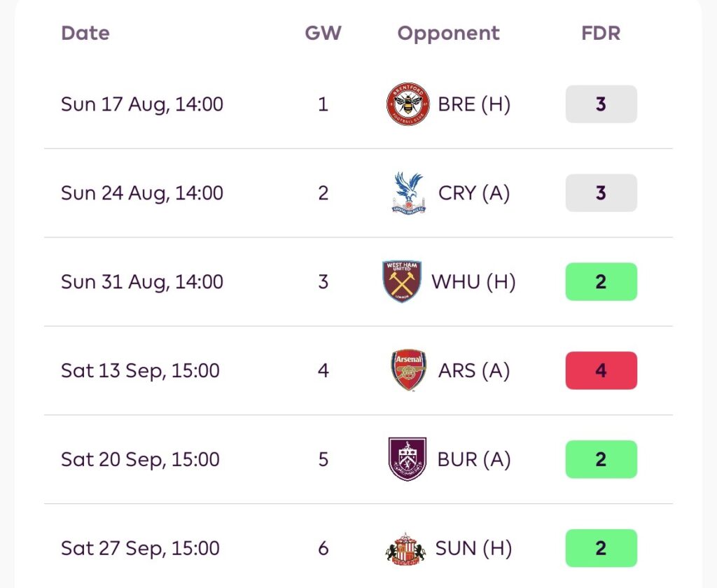
Task: Click the red FDR 4 badge for Arsenal
Action: coord(601,370)
